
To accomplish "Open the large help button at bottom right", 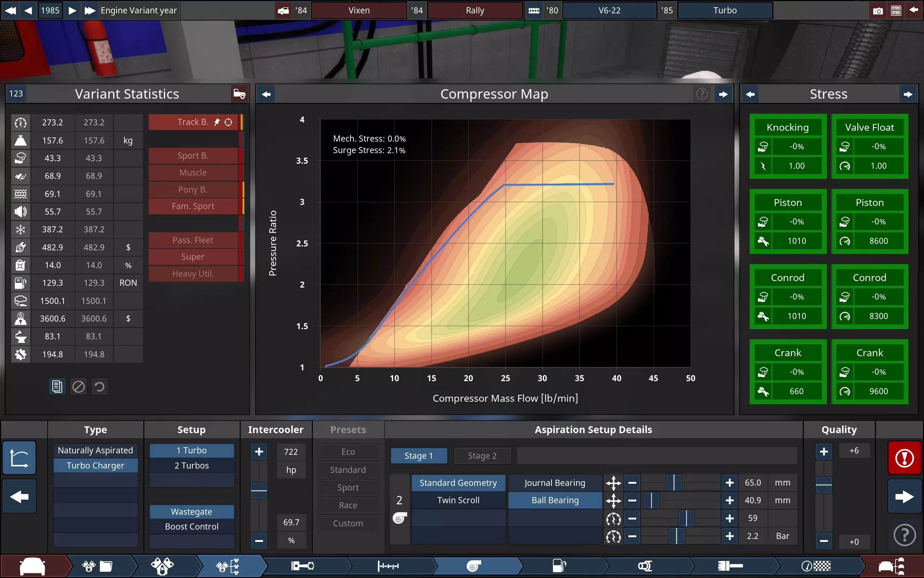I will point(905,535).
